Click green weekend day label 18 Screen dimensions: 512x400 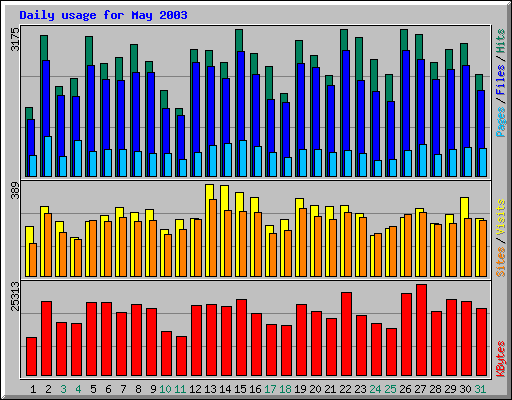point(285,389)
